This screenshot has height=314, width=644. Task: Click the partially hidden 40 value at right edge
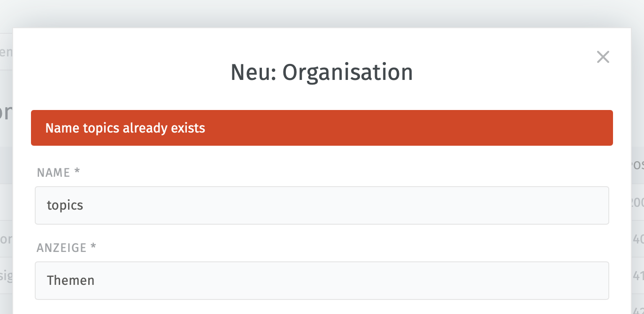click(638, 239)
